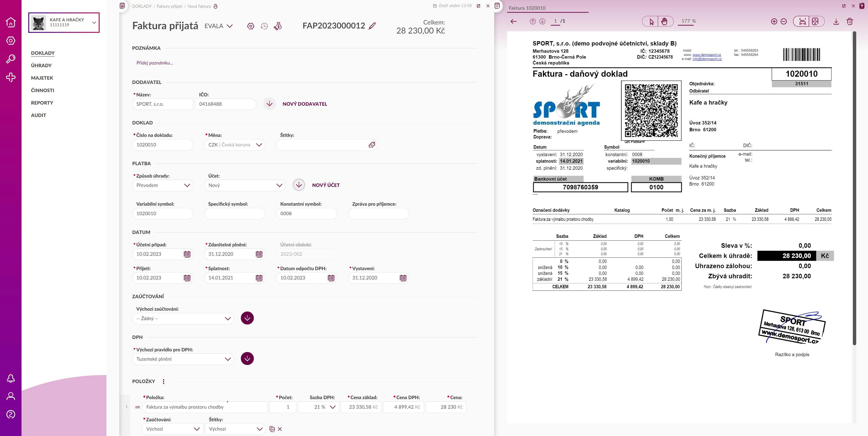Open Výchozí pravidlo pro DPH dropdown
The width and height of the screenshot is (868, 436).
183,359
